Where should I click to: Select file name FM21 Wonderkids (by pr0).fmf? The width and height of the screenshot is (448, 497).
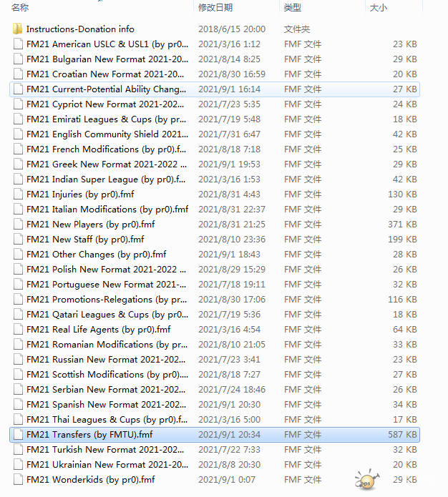(91, 480)
